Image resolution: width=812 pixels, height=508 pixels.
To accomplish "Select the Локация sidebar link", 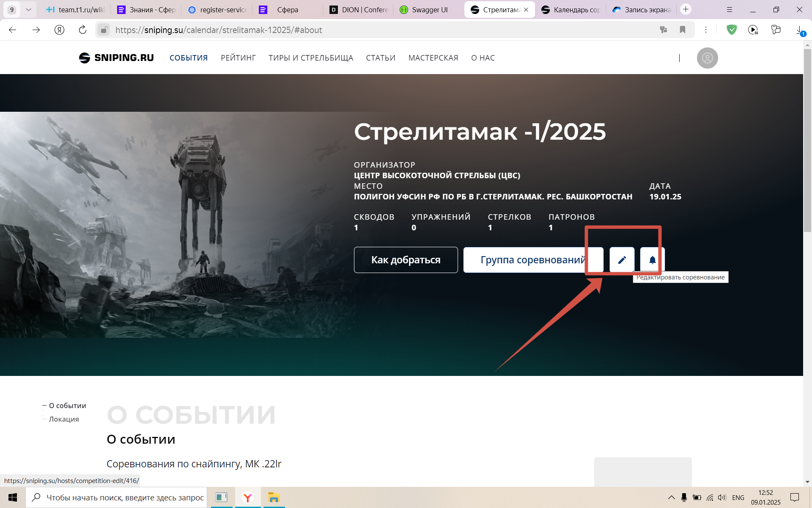I will tap(64, 419).
